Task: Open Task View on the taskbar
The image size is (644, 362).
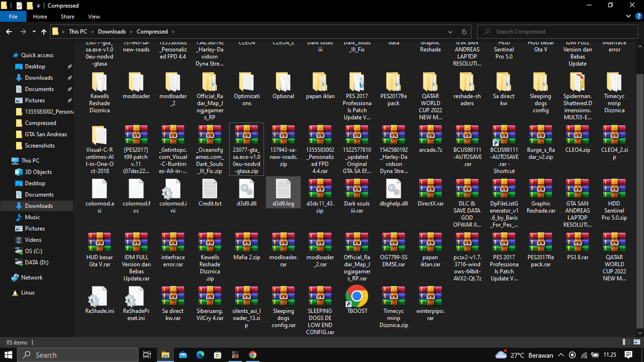Action: 147,355
